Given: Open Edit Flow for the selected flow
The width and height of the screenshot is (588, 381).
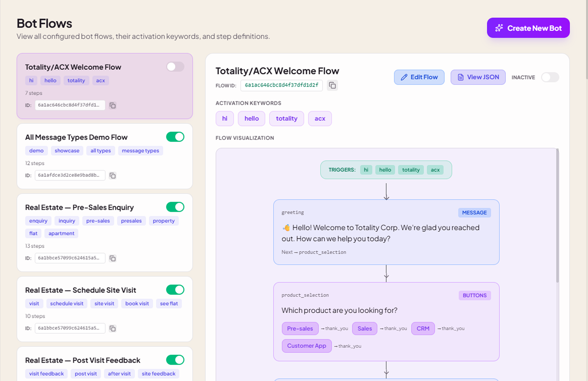Looking at the screenshot, I should [x=419, y=77].
